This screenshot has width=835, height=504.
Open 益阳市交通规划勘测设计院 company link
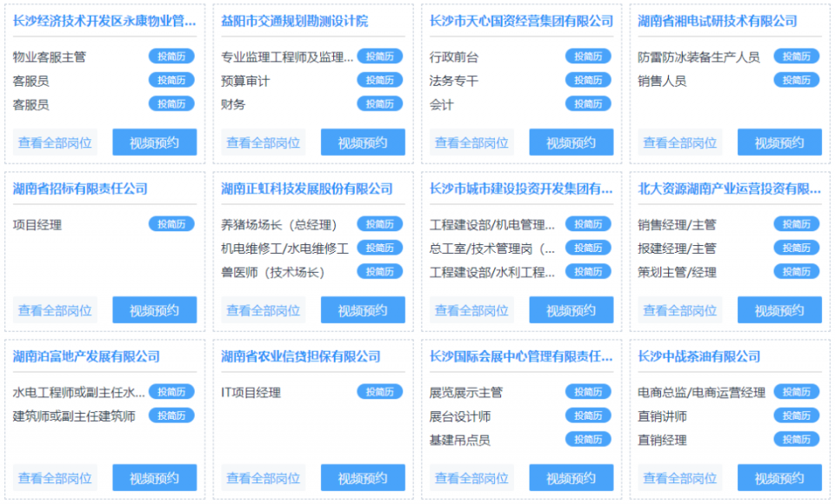[295, 21]
